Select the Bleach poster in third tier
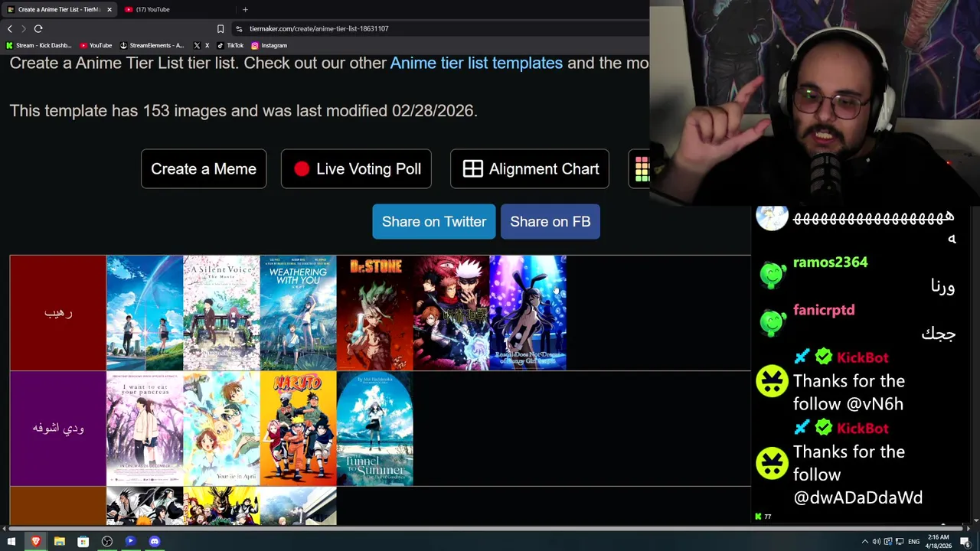 (145, 506)
